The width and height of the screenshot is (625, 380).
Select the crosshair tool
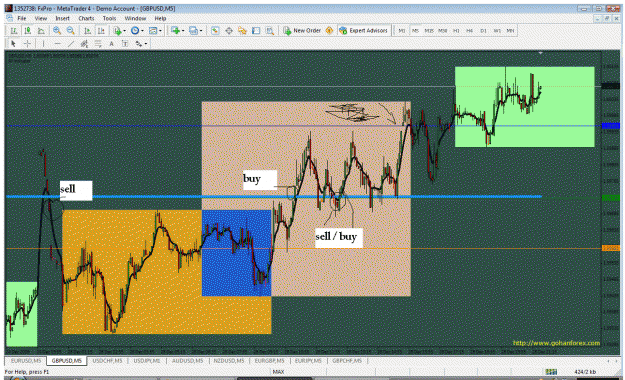point(27,43)
